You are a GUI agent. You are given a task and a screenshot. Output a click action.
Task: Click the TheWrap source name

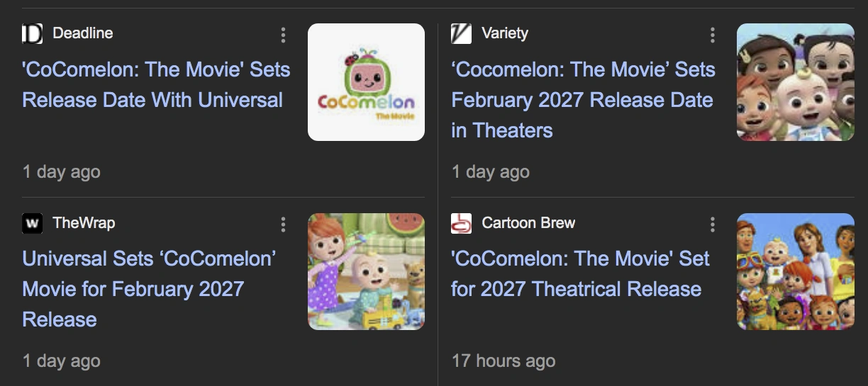[84, 223]
